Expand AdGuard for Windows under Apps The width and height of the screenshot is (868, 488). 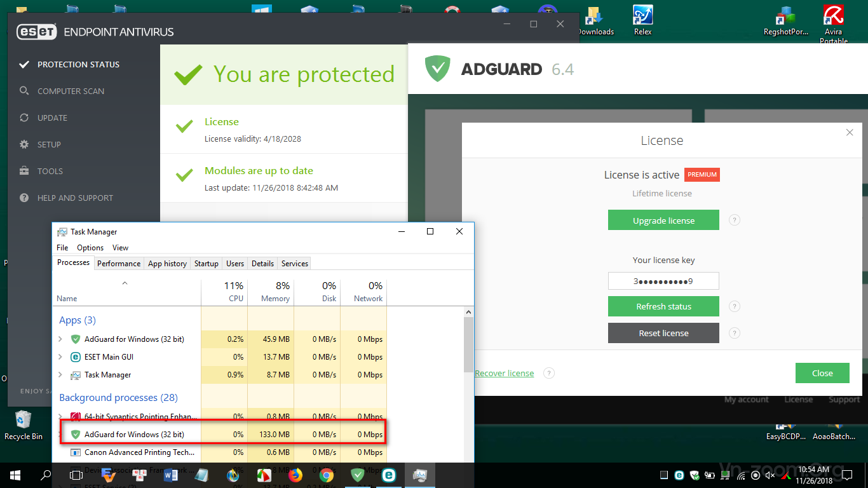(x=60, y=339)
